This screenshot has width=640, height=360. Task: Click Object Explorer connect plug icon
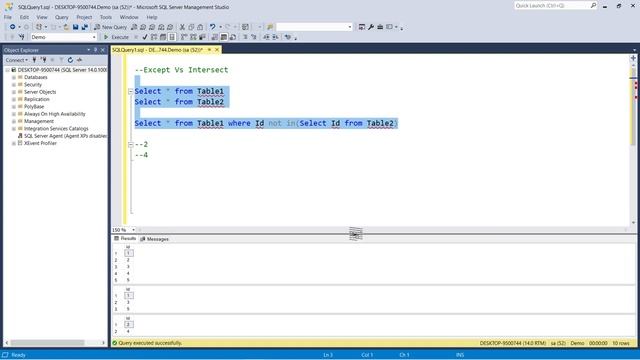coord(34,60)
